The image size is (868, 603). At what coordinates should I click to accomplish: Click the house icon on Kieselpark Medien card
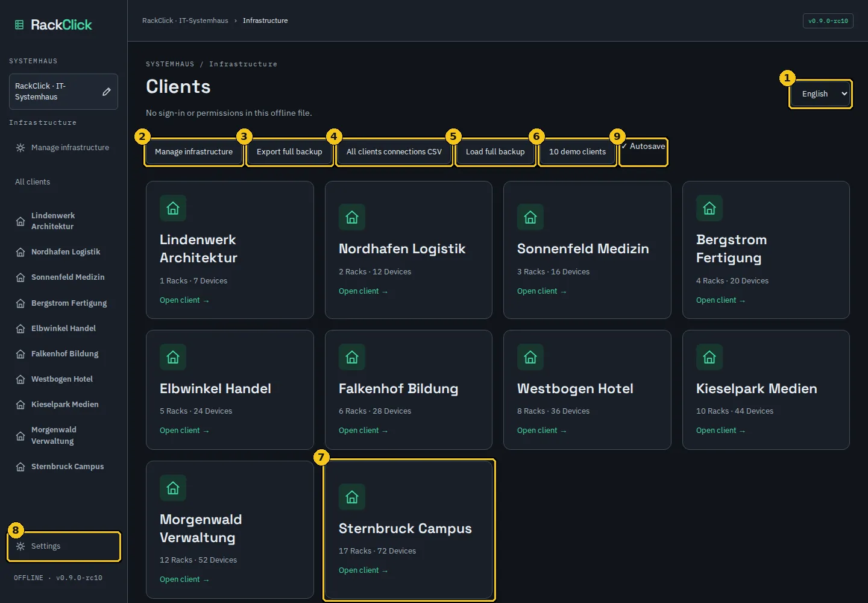(709, 358)
